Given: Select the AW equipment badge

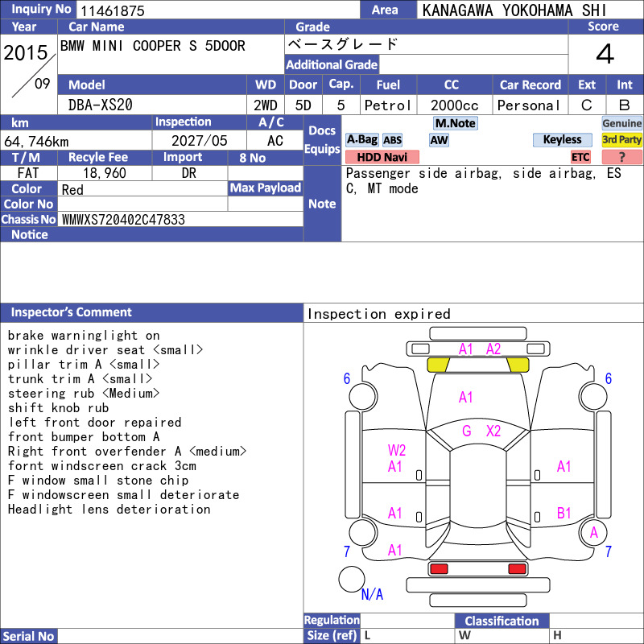Looking at the screenshot, I should pyautogui.click(x=439, y=140).
